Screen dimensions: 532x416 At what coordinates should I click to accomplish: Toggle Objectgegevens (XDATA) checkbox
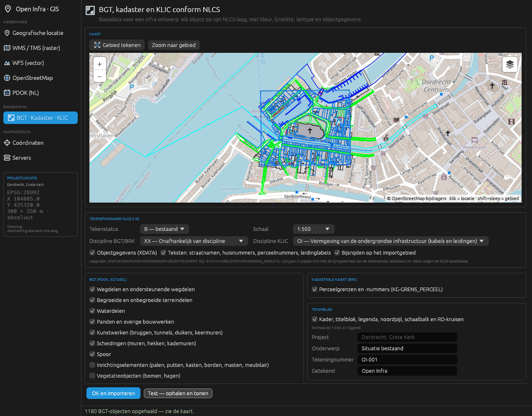[x=92, y=253]
